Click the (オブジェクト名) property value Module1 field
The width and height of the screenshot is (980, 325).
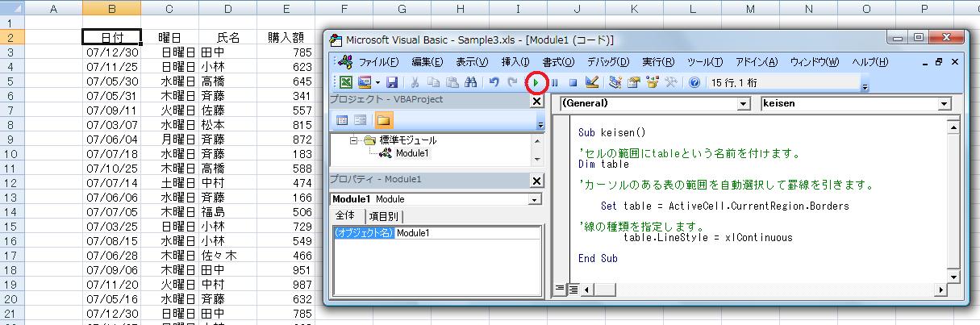point(468,233)
